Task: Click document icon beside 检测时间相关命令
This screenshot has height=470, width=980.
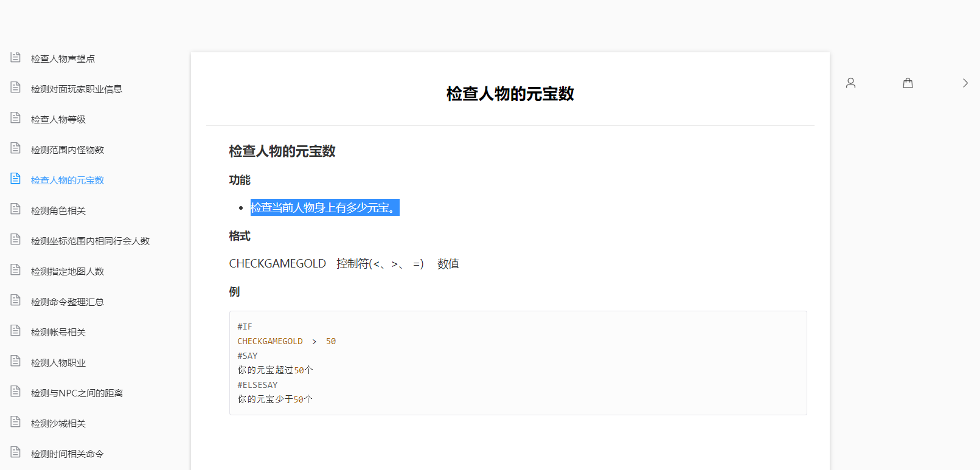Action: [16, 452]
